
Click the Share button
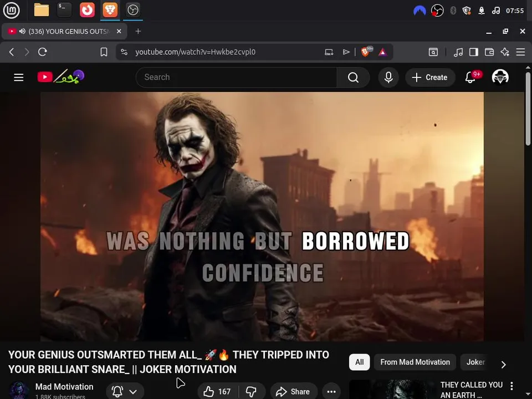point(294,392)
